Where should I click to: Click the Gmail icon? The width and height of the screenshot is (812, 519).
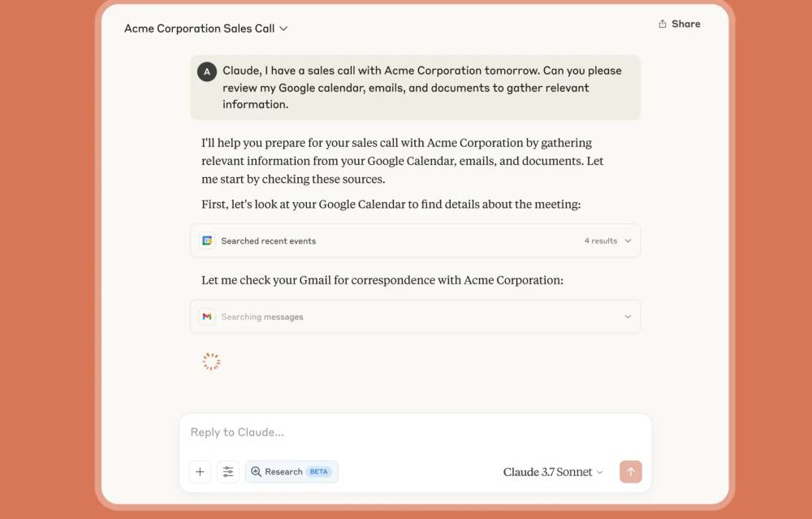click(207, 317)
